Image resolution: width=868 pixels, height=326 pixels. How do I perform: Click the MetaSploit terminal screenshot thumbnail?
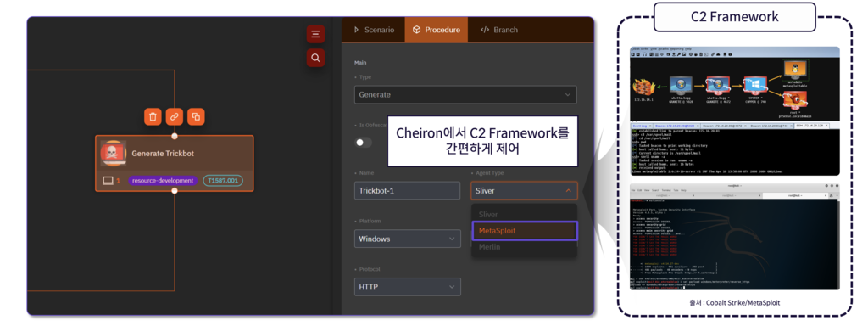[x=735, y=237]
